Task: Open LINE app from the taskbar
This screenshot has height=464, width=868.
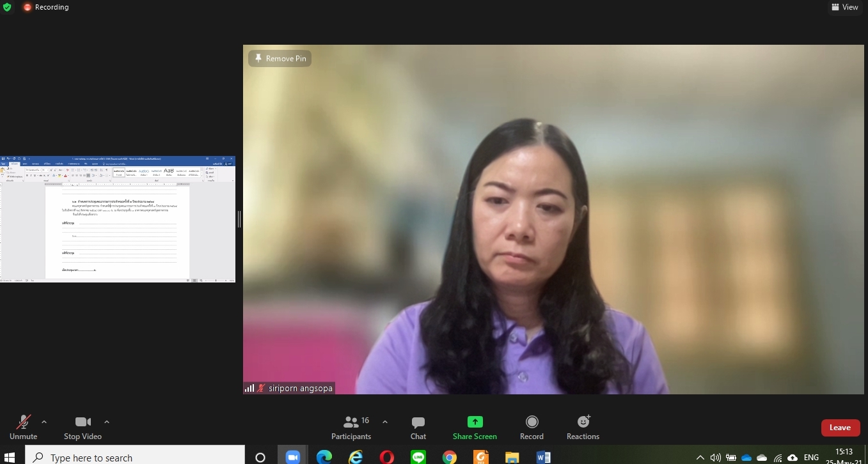Action: pyautogui.click(x=418, y=457)
